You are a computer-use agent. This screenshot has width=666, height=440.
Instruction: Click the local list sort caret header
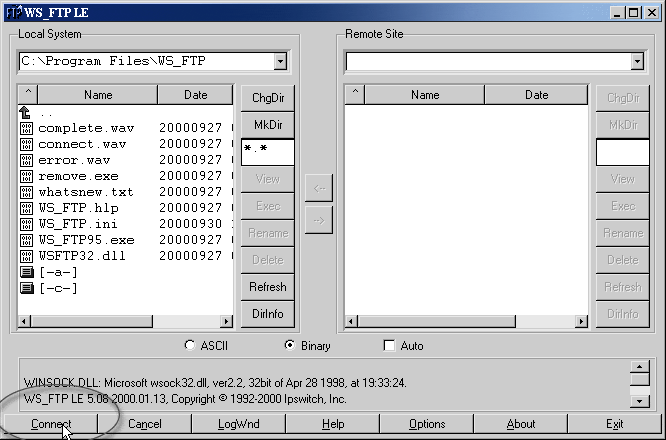click(x=28, y=94)
